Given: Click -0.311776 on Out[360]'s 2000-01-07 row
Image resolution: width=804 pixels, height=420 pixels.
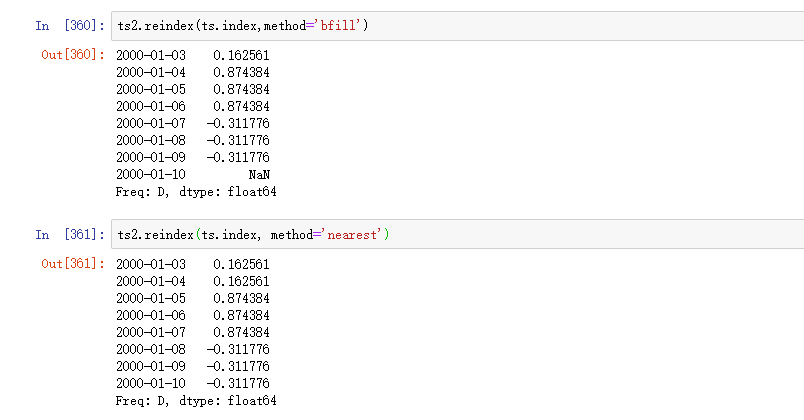Looking at the screenshot, I should (237, 123).
